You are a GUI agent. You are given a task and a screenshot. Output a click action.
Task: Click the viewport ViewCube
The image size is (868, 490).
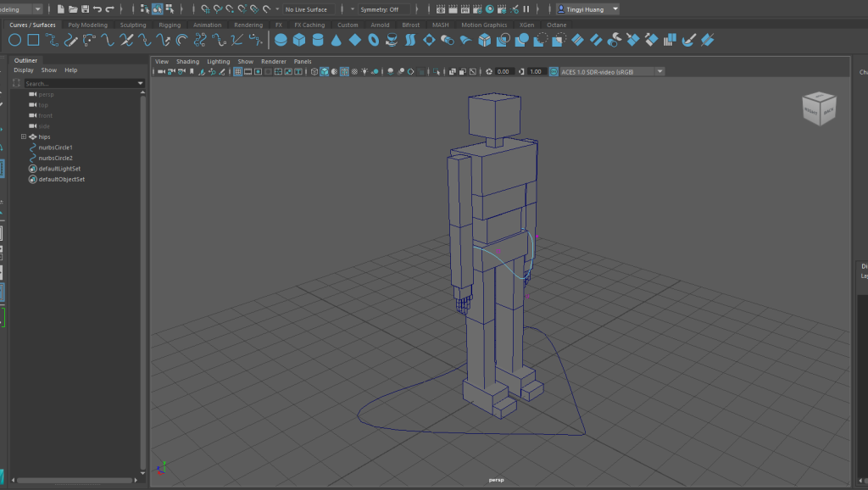coord(820,108)
